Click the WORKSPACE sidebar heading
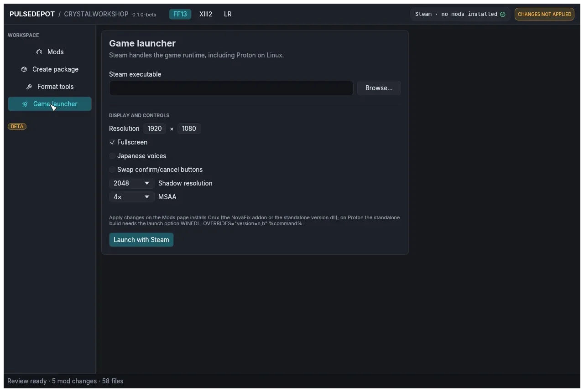Screen dimensions: 584x392 pos(23,35)
